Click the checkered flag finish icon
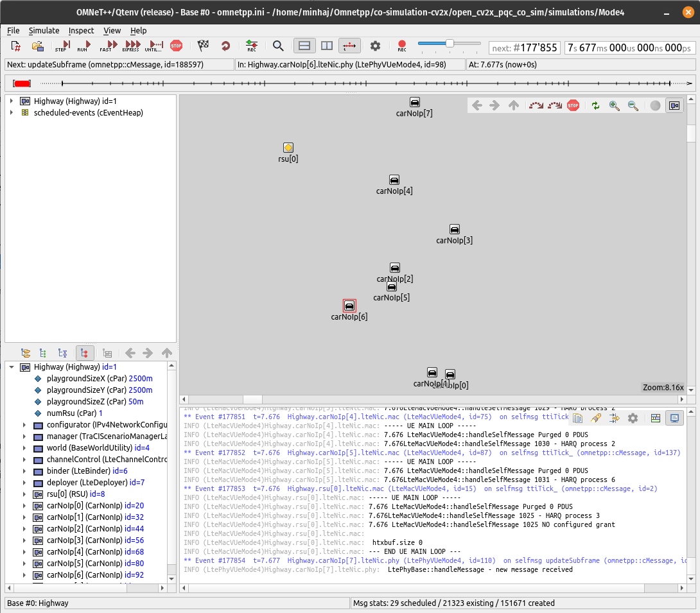This screenshot has width=700, height=613. (x=204, y=46)
